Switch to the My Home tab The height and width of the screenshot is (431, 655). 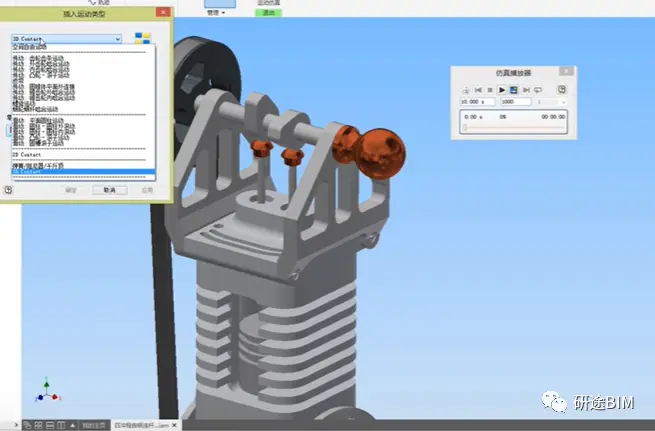pyautogui.click(x=94, y=425)
